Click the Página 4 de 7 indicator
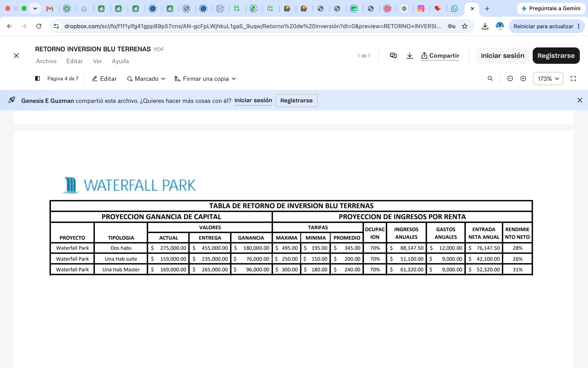Viewport: 588px width, 368px height. [63, 79]
